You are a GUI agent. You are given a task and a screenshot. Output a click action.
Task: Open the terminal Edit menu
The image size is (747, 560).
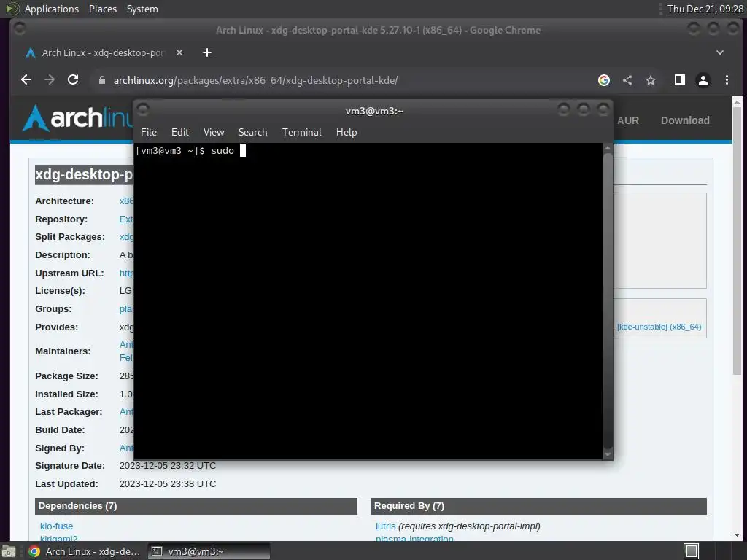(x=180, y=133)
